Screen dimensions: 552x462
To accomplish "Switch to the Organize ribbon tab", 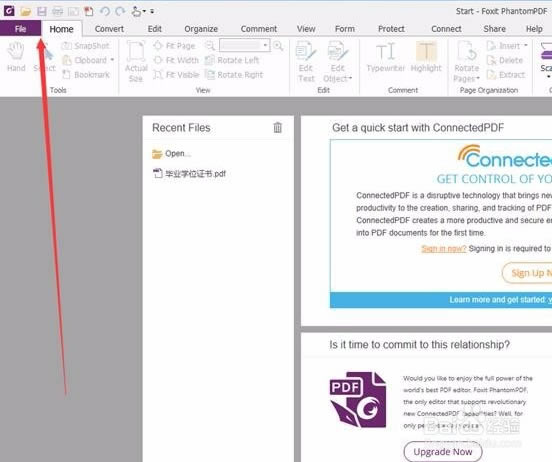I will [201, 29].
